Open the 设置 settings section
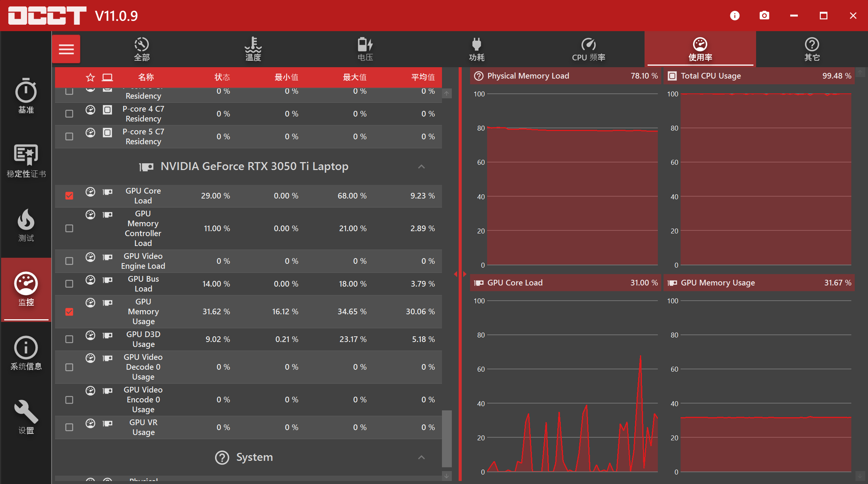Screen dimensions: 868x484 (x=26, y=417)
